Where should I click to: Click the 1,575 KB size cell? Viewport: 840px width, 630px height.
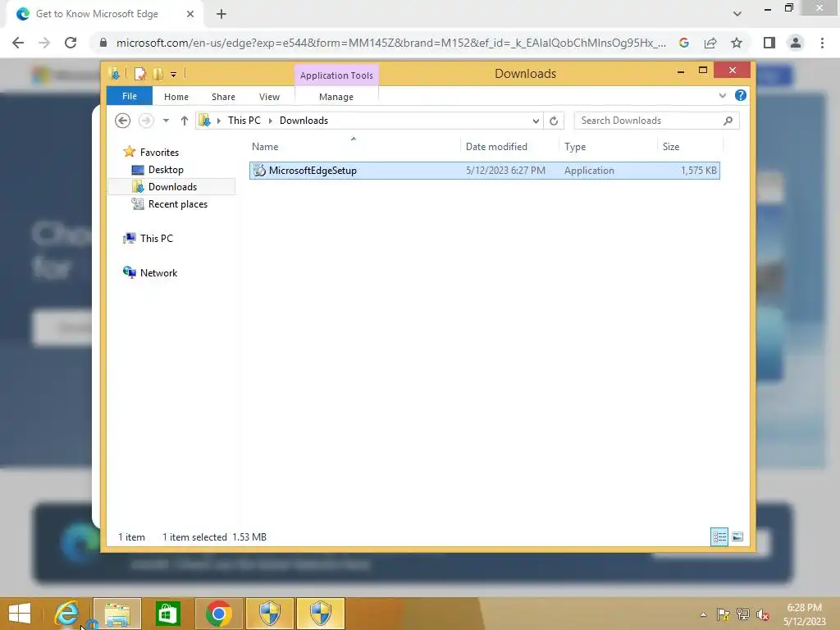(699, 171)
